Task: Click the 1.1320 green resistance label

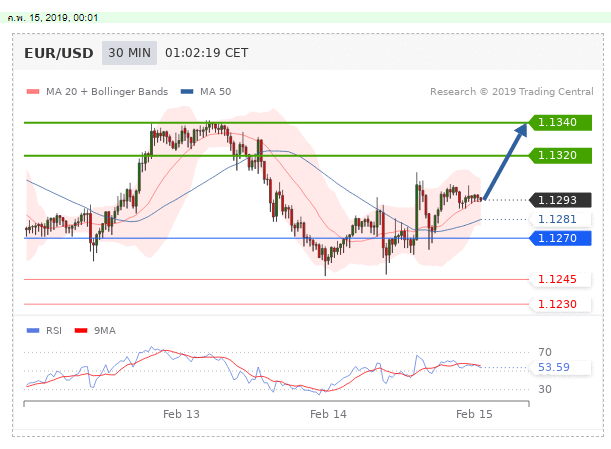Action: pos(560,156)
